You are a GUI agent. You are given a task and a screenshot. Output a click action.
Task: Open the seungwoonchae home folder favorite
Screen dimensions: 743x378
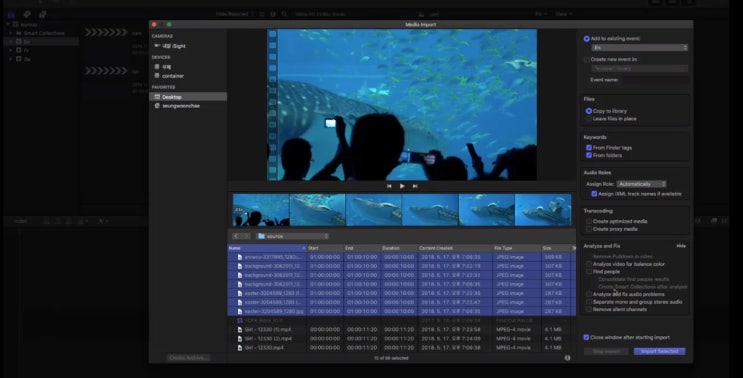(181, 106)
